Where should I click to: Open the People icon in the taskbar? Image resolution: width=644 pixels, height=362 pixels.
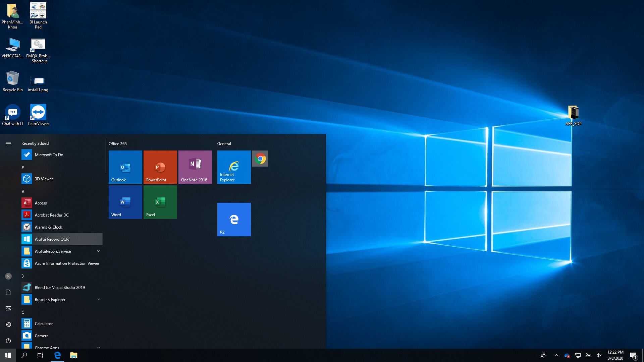click(543, 355)
